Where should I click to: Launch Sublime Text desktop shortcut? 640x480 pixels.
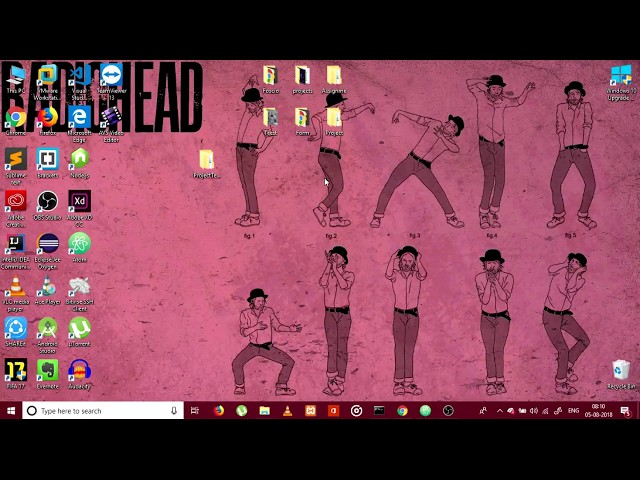(x=16, y=167)
